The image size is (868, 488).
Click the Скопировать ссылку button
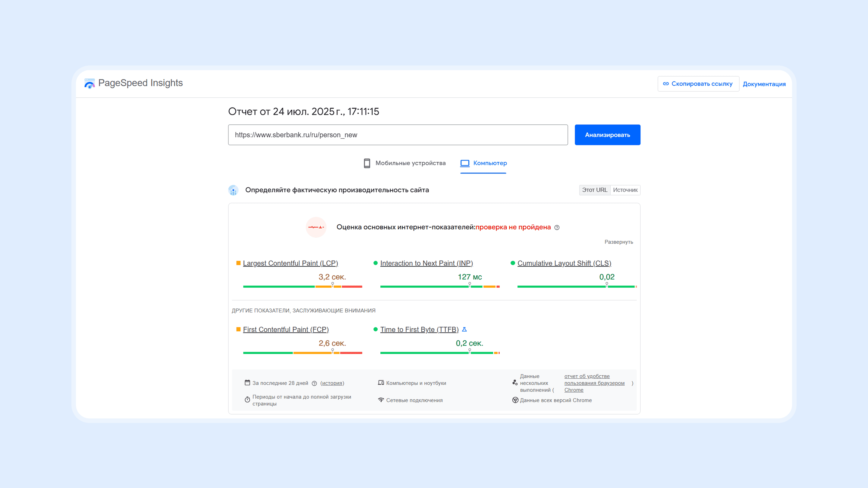(x=698, y=83)
